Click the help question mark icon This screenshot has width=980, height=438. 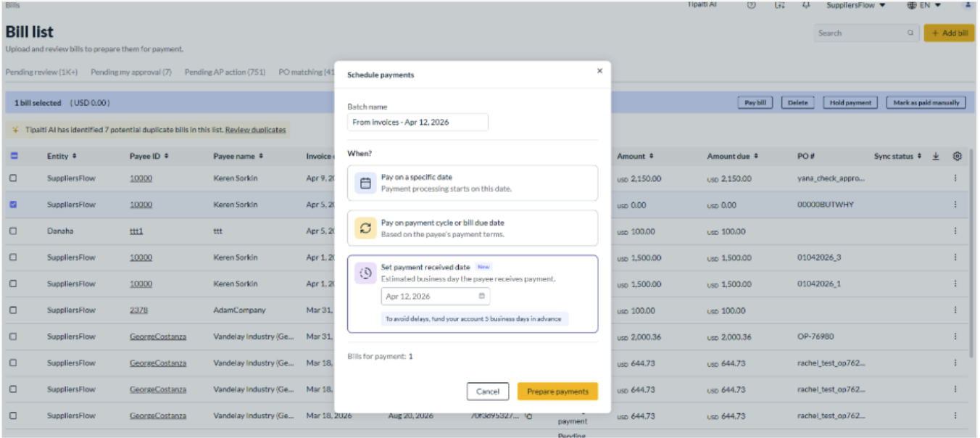[751, 5]
